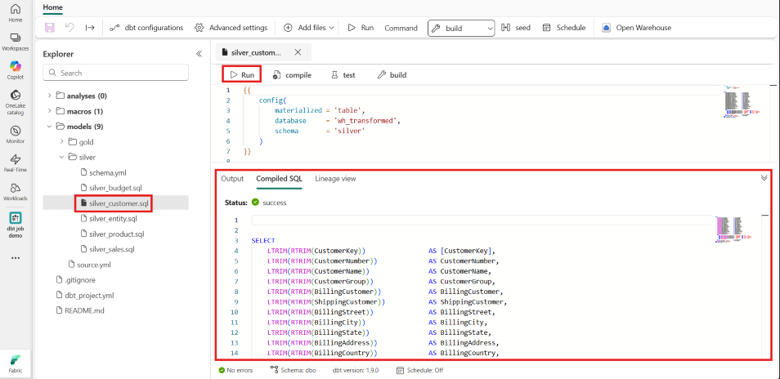
Task: Collapse the output panel with double chevron
Action: [x=764, y=178]
